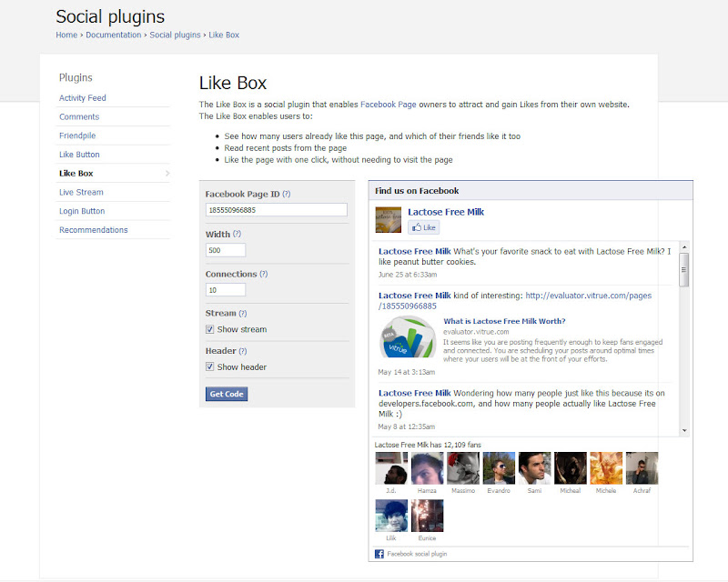Screen dimensions: 728x582
Task: View fan Evandro's profile photo
Action: [x=499, y=467]
